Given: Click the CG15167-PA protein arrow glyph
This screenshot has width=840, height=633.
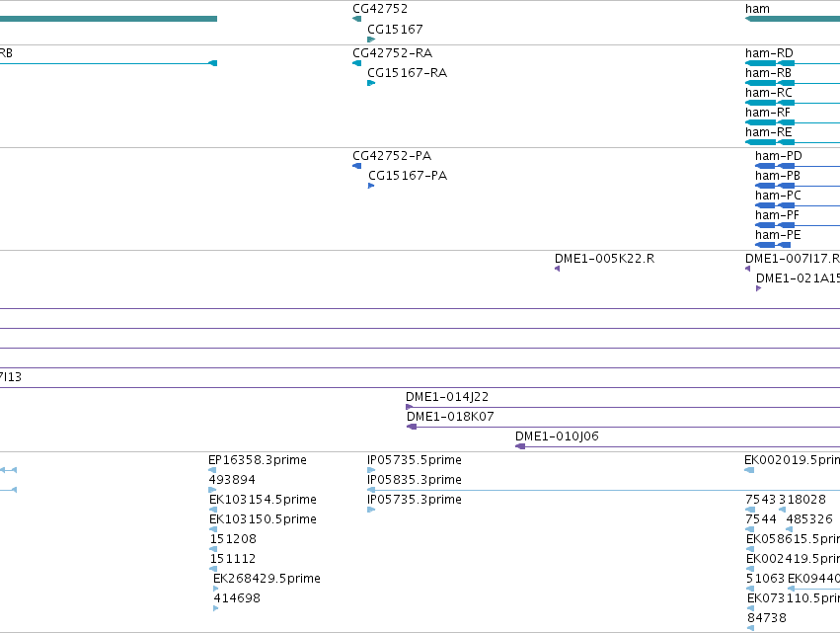Looking at the screenshot, I should pos(371,186).
